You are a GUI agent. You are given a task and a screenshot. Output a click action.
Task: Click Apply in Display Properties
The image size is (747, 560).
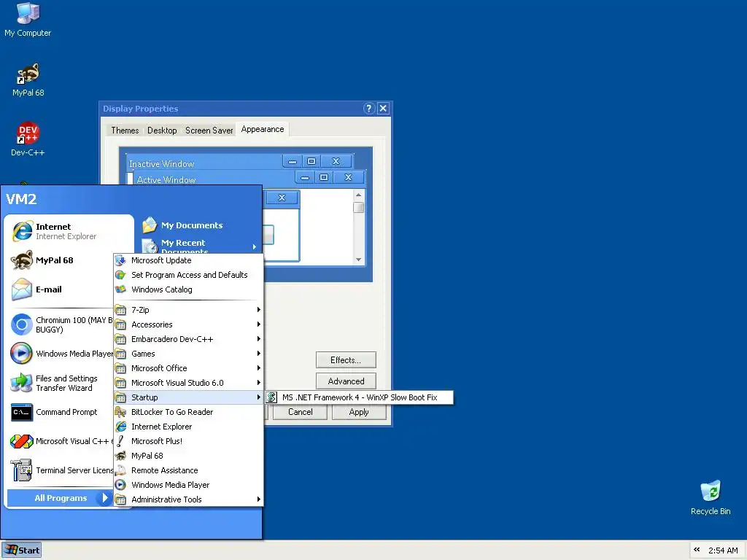(x=359, y=412)
